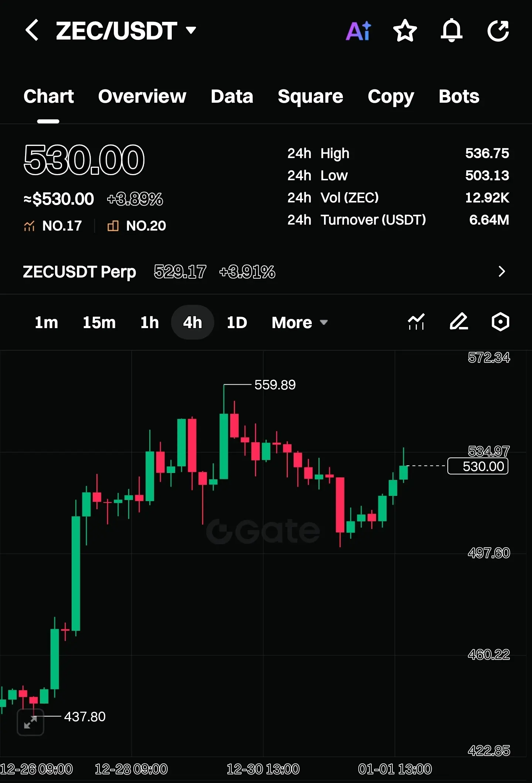
Task: Expand chart to fullscreen
Action: point(31,722)
